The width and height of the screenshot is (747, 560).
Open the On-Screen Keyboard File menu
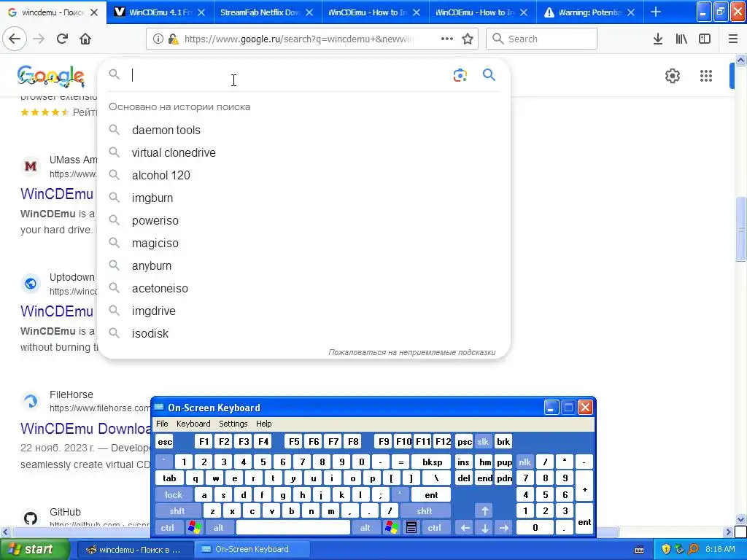coord(162,424)
